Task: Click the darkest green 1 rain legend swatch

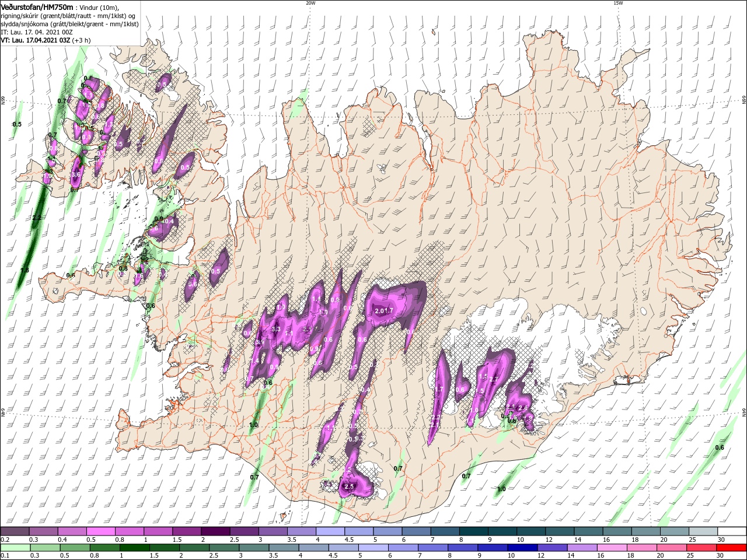Action: 134,548
